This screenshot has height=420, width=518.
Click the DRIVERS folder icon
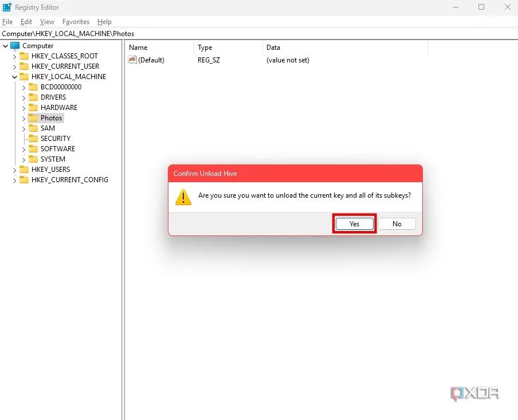click(x=33, y=97)
